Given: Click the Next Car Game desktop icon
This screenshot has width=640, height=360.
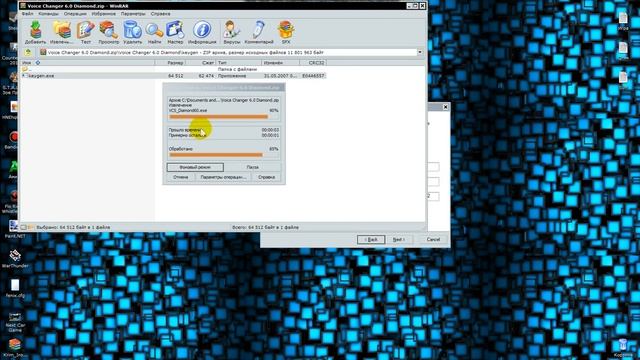Looking at the screenshot, I should 15,321.
